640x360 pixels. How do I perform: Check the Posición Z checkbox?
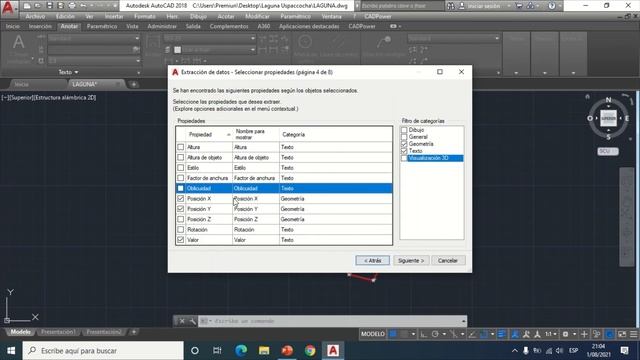[180, 219]
